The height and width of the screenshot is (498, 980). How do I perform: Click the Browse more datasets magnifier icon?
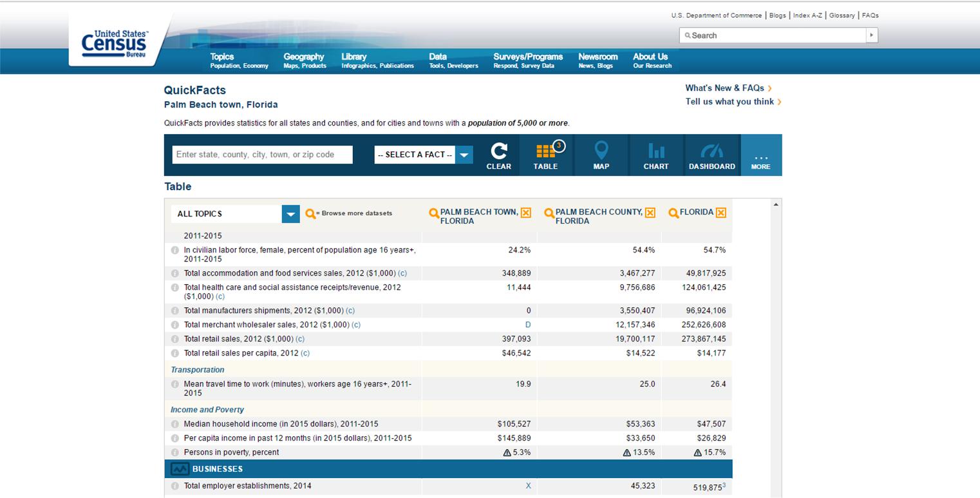coord(310,214)
